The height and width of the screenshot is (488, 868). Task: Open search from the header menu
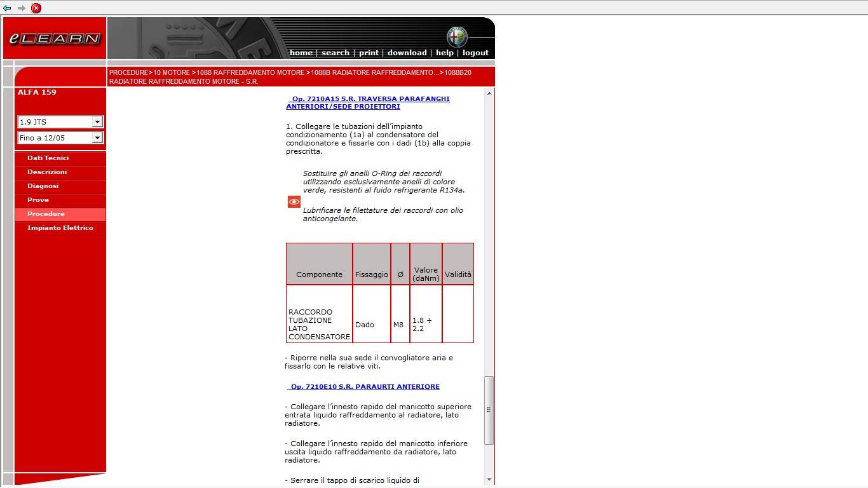point(336,53)
